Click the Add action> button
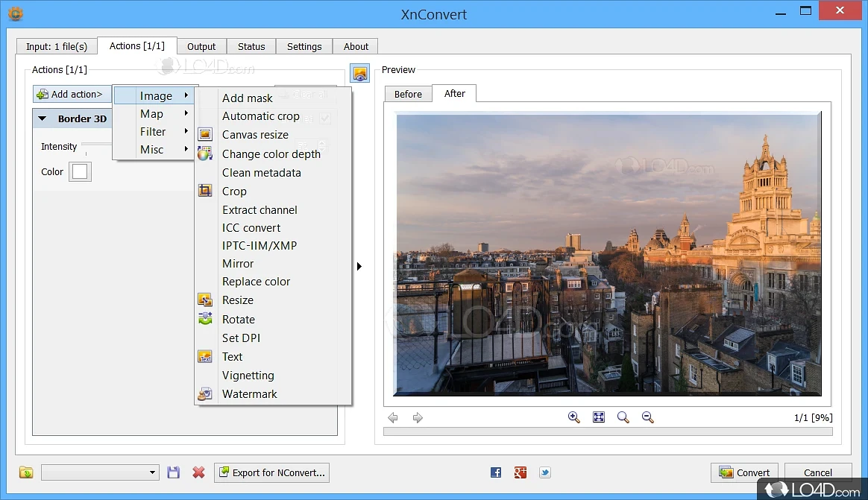 (x=72, y=94)
